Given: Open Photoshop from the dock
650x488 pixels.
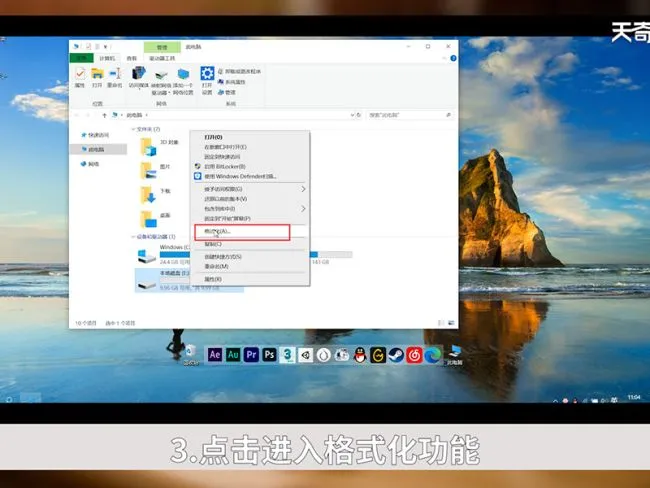Looking at the screenshot, I should pyautogui.click(x=269, y=355).
